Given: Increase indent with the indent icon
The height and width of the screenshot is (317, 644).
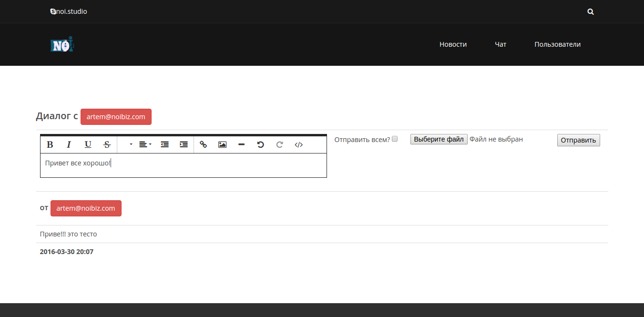Looking at the screenshot, I should tap(184, 144).
